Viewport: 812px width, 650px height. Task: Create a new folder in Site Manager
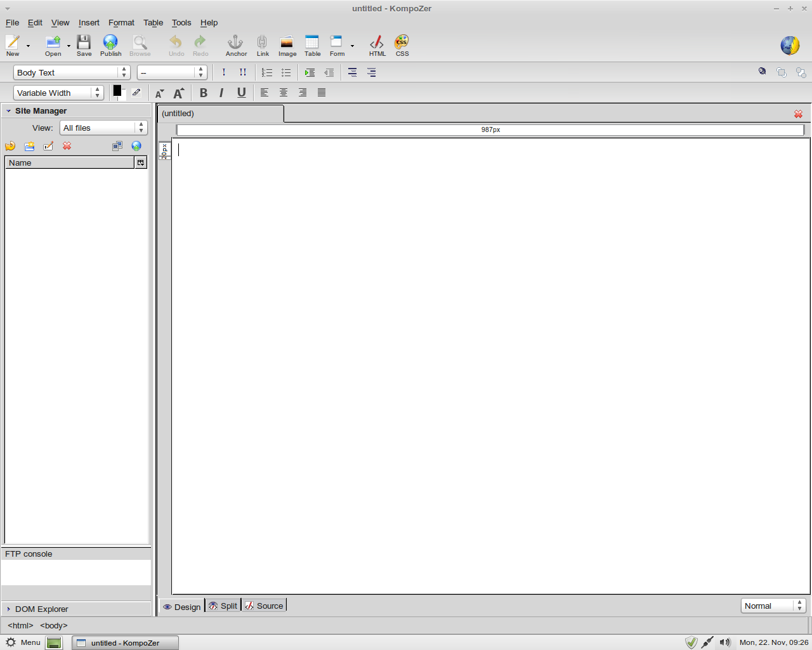coord(29,146)
